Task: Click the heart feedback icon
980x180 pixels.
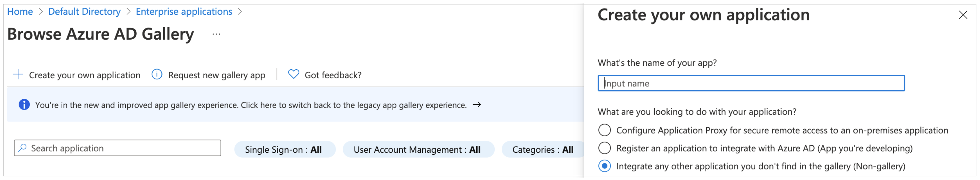Action: click(x=293, y=74)
